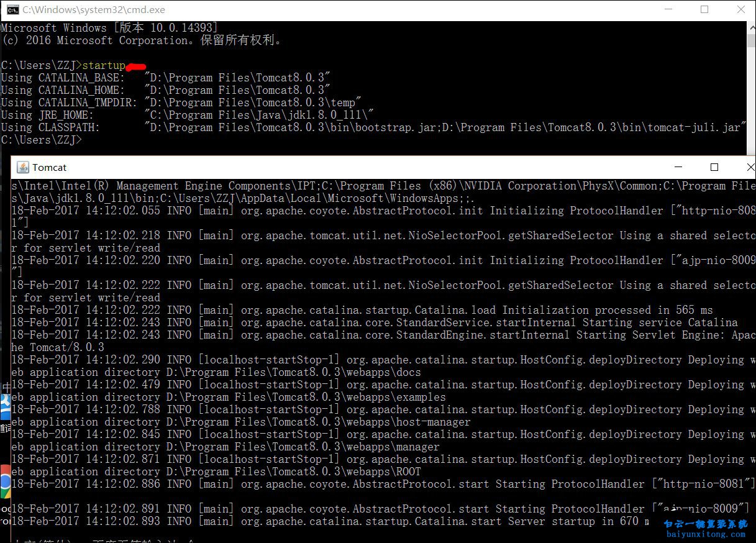The image size is (756, 543).
Task: Maximize the Tomcat console window
Action: (x=714, y=167)
